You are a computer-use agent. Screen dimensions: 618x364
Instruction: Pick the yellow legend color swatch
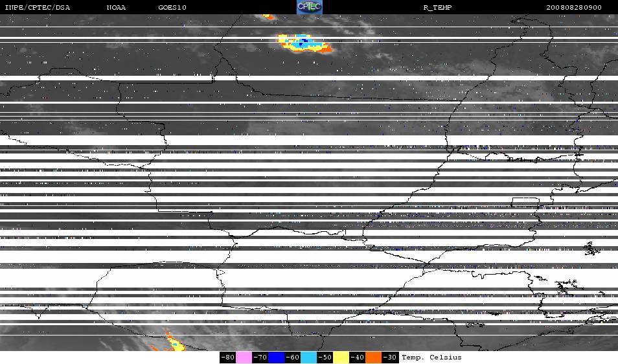click(x=341, y=358)
